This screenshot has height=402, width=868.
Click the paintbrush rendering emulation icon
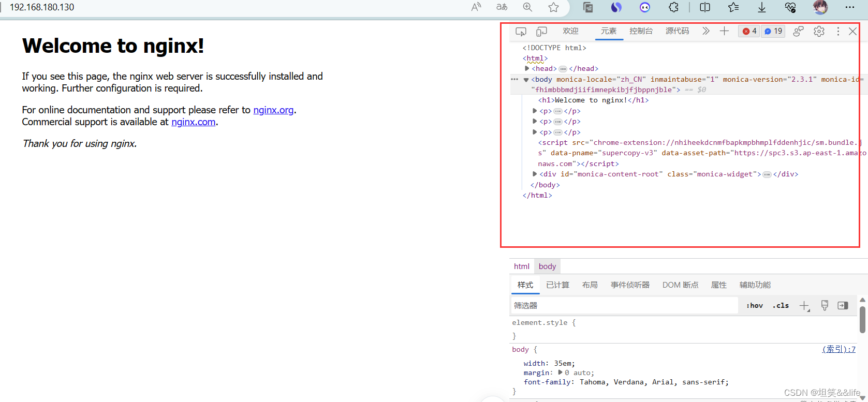[x=825, y=305]
